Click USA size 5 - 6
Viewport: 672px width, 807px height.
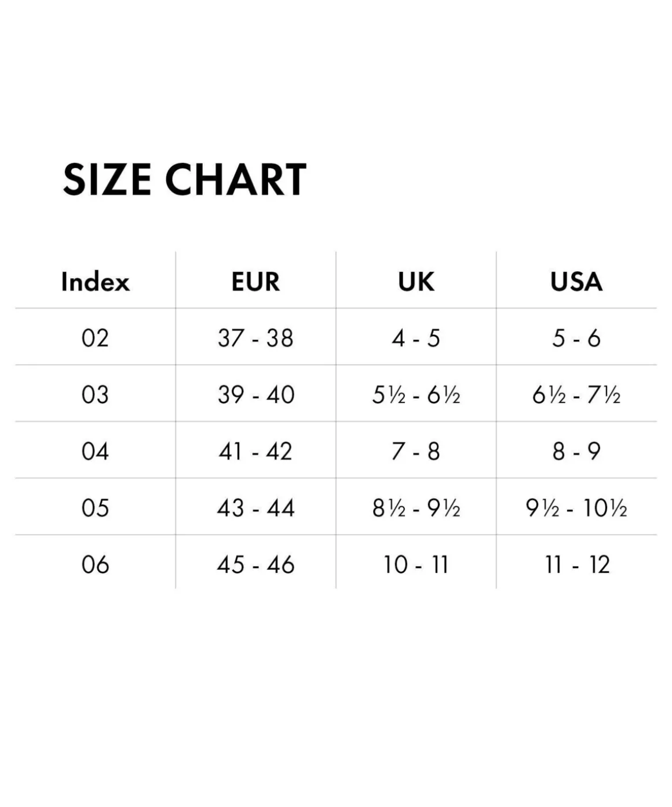pyautogui.click(x=576, y=338)
